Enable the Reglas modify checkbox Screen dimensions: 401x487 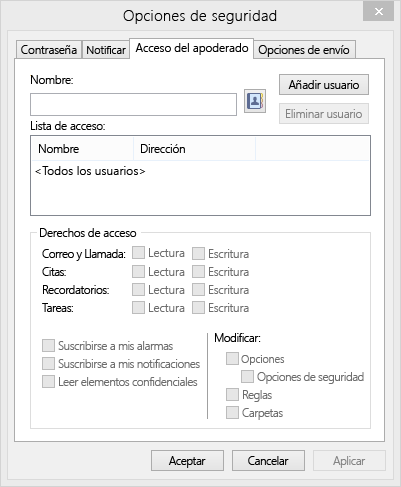pyautogui.click(x=232, y=394)
